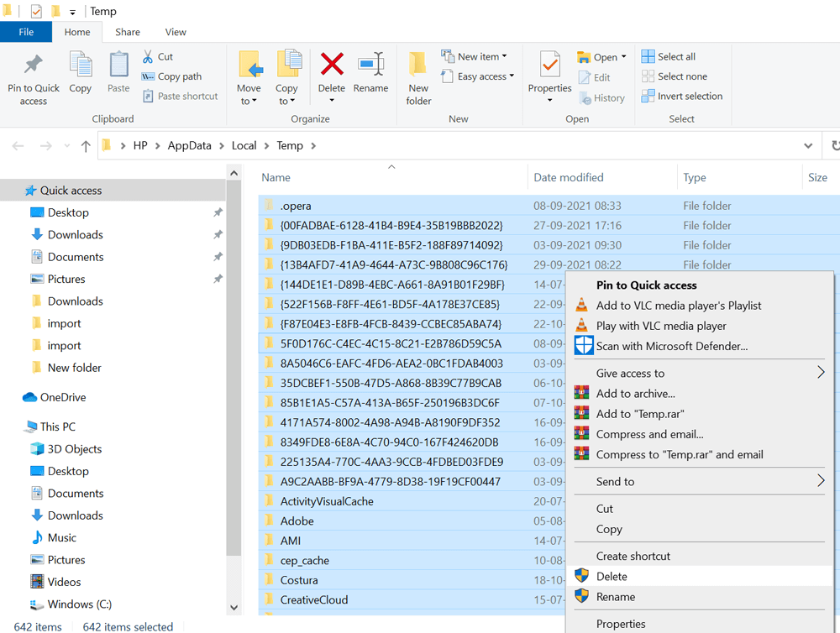The height and width of the screenshot is (633, 840).
Task: Select OneDrive in the navigation pane
Action: [63, 397]
